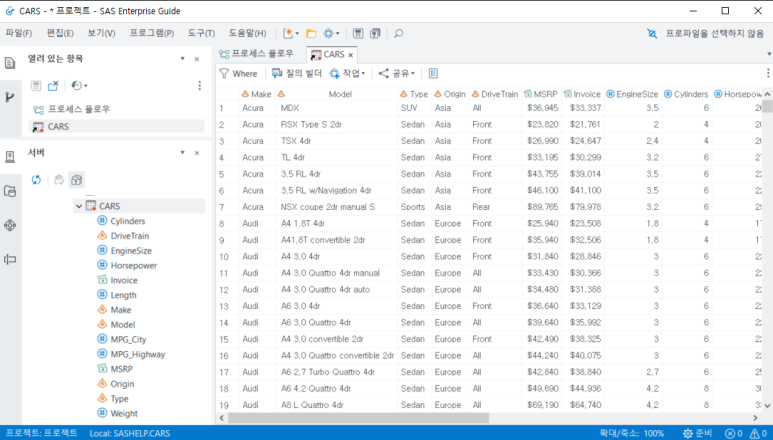Viewport: 773px width, 440px height.
Task: Click the errors count icon in status bar
Action: [731, 434]
